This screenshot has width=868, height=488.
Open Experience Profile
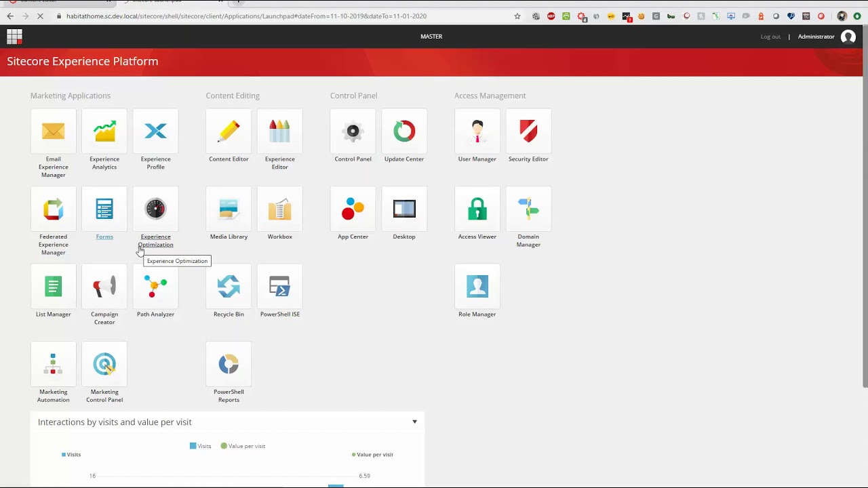point(155,131)
